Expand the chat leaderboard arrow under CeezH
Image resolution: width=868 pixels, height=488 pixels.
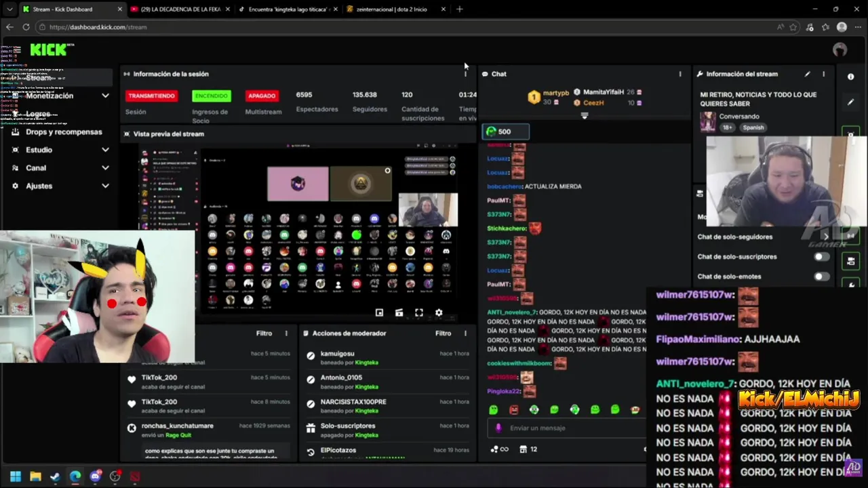(585, 116)
